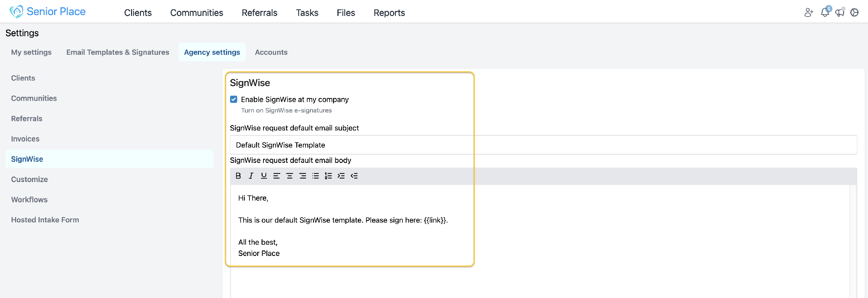Uncheck Enable SignWise at my company
This screenshot has width=868, height=298.
pos(233,99)
